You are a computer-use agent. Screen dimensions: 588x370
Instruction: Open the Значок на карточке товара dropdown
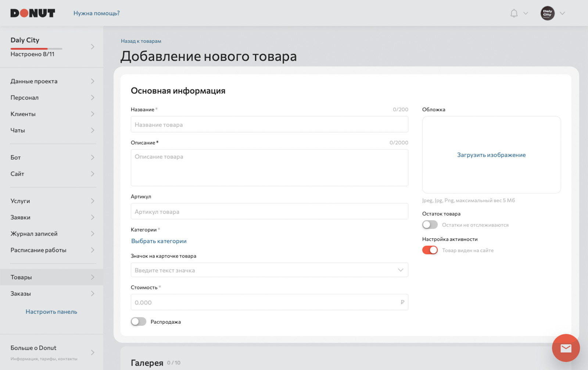[x=269, y=270]
